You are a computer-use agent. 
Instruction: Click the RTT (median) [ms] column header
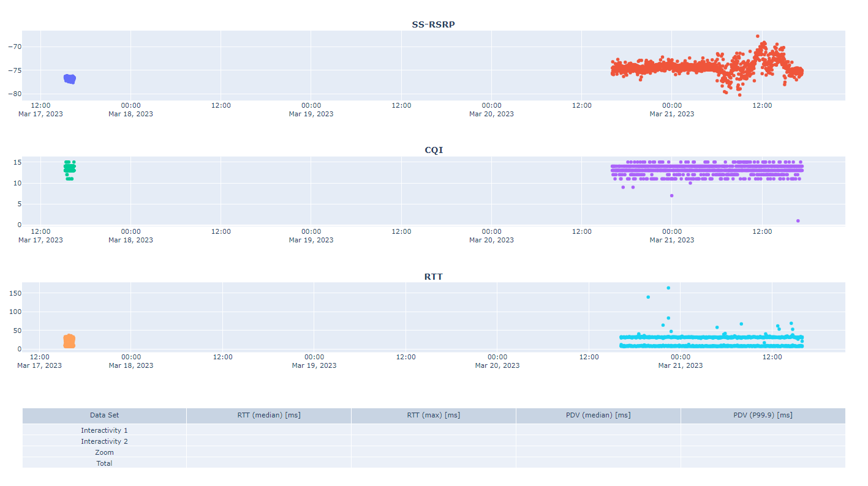click(x=269, y=415)
